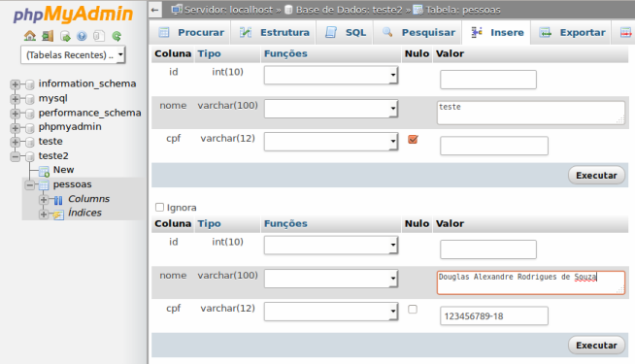Expand the Columns node
635x364 pixels.
44,200
